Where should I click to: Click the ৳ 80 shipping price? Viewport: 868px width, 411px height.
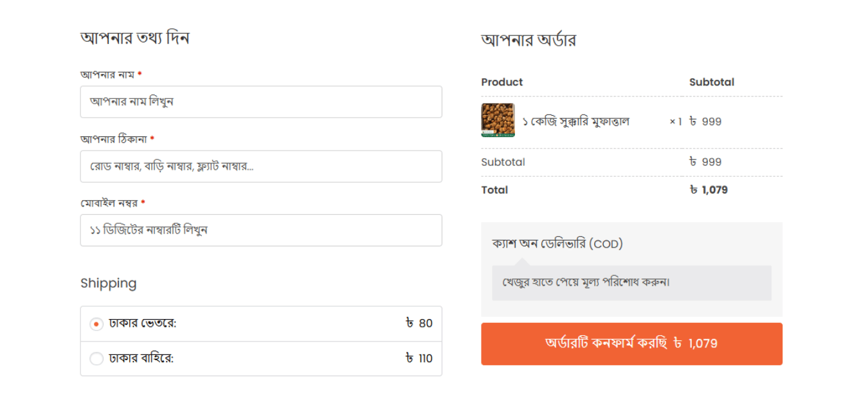pyautogui.click(x=419, y=324)
